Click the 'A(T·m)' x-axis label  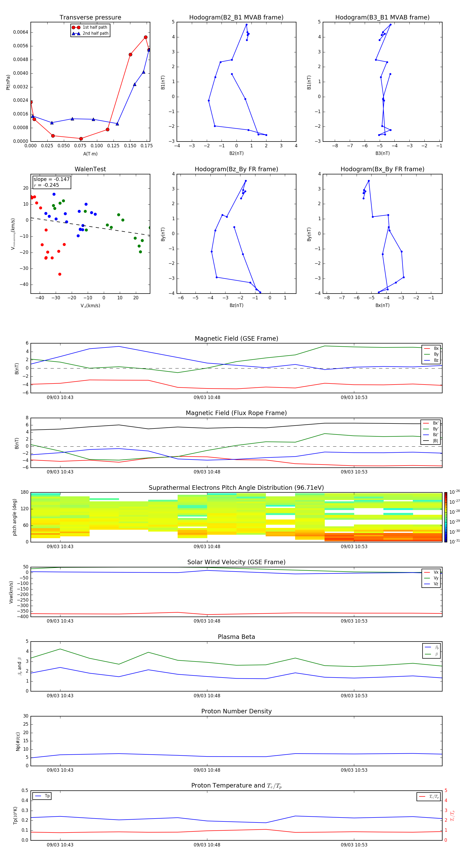click(90, 154)
